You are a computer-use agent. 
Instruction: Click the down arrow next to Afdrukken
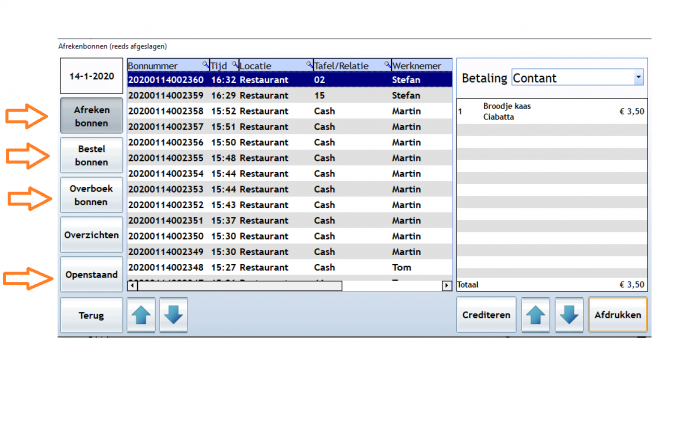click(x=568, y=315)
